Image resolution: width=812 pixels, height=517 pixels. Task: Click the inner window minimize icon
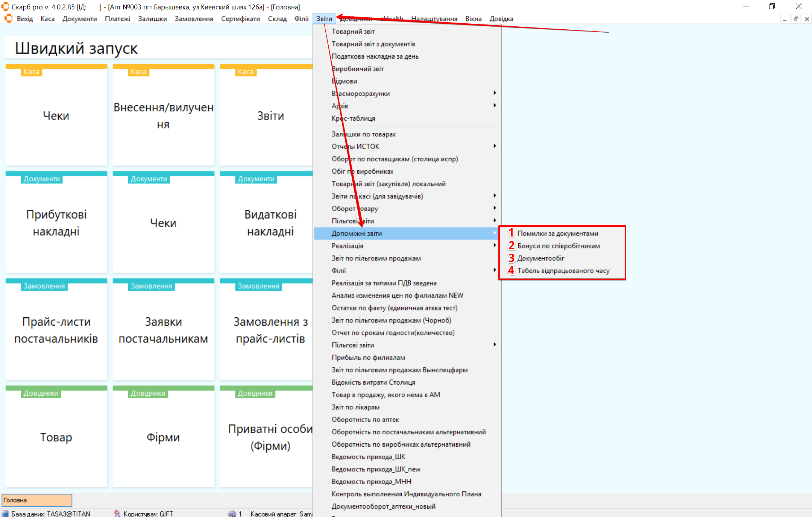[785, 19]
